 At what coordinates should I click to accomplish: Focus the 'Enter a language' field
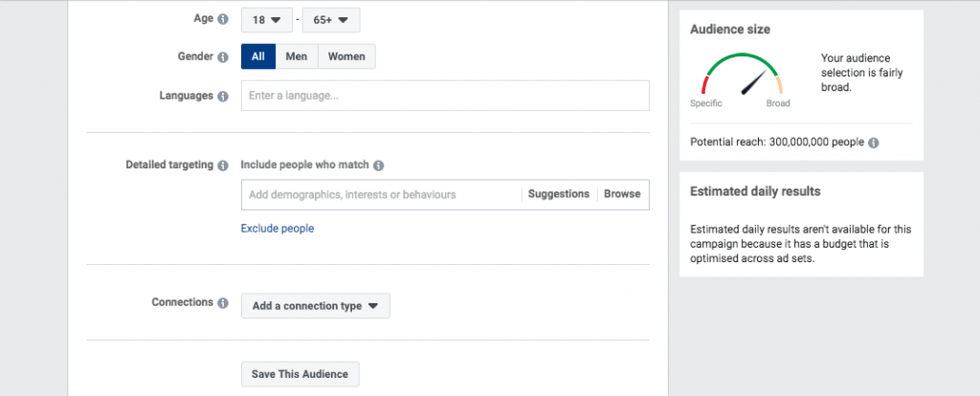tap(445, 96)
